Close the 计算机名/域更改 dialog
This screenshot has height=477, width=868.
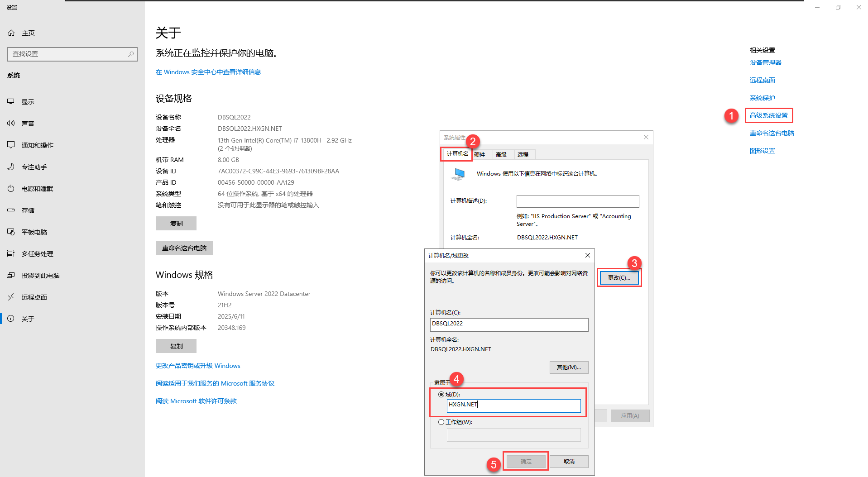pos(587,255)
